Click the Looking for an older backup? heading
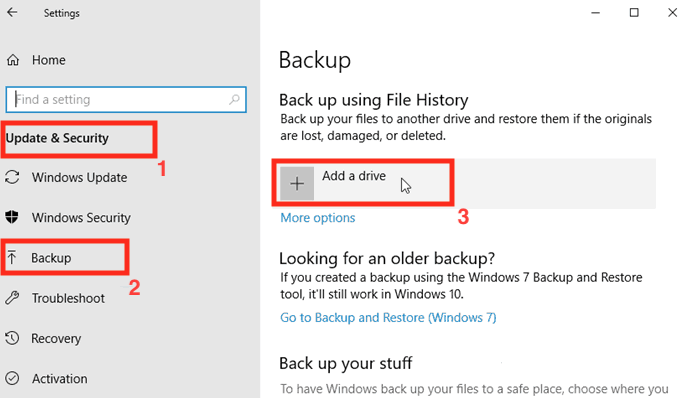 (x=387, y=258)
